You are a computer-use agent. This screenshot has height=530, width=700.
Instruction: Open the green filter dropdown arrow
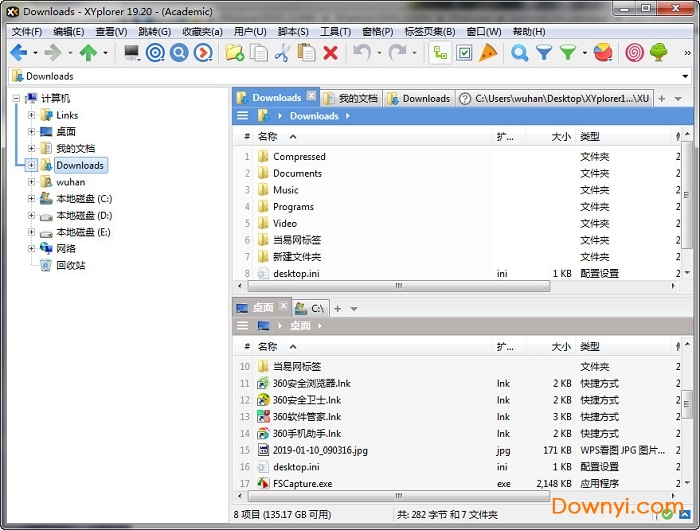(x=585, y=53)
